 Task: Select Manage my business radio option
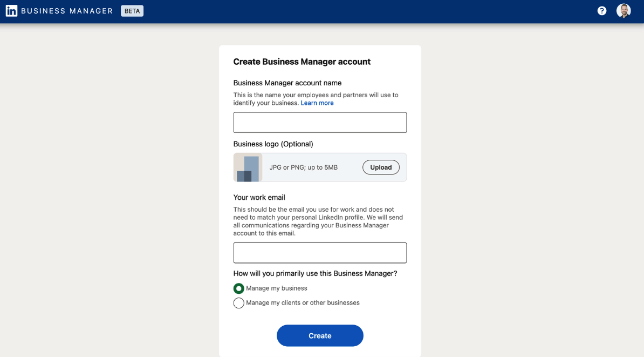point(238,288)
